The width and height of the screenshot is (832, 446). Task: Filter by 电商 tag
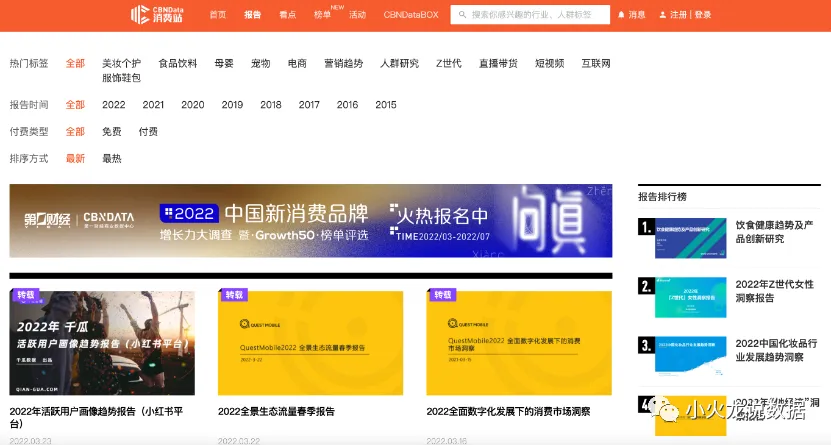coord(297,64)
